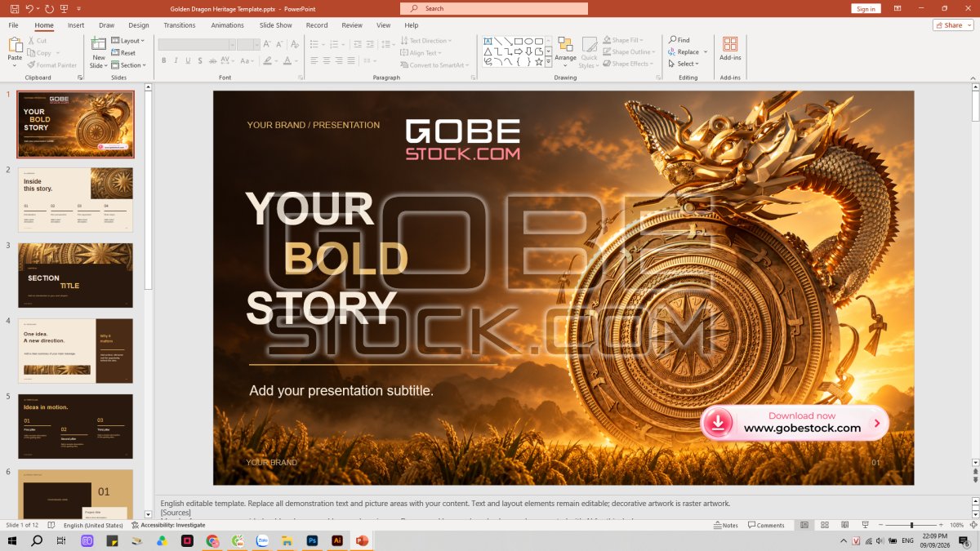Viewport: 980px width, 551px height.
Task: Click the Sign in button
Action: [x=866, y=8]
